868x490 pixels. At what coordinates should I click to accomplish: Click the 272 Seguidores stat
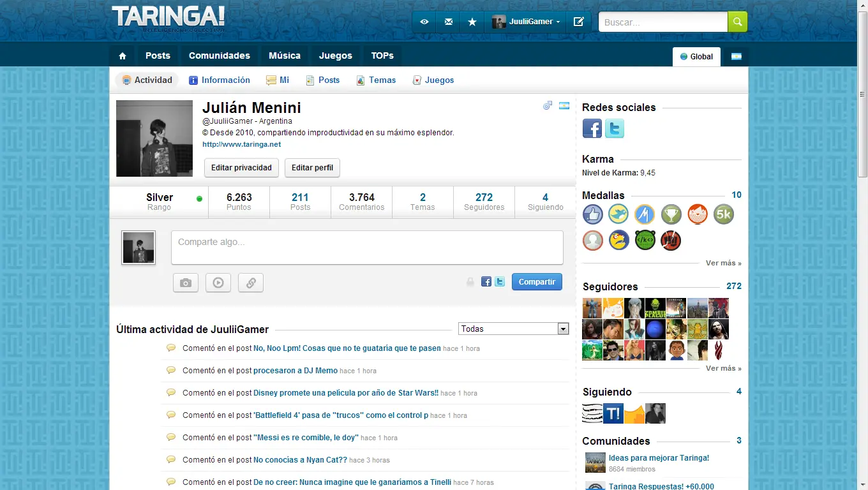(x=484, y=202)
